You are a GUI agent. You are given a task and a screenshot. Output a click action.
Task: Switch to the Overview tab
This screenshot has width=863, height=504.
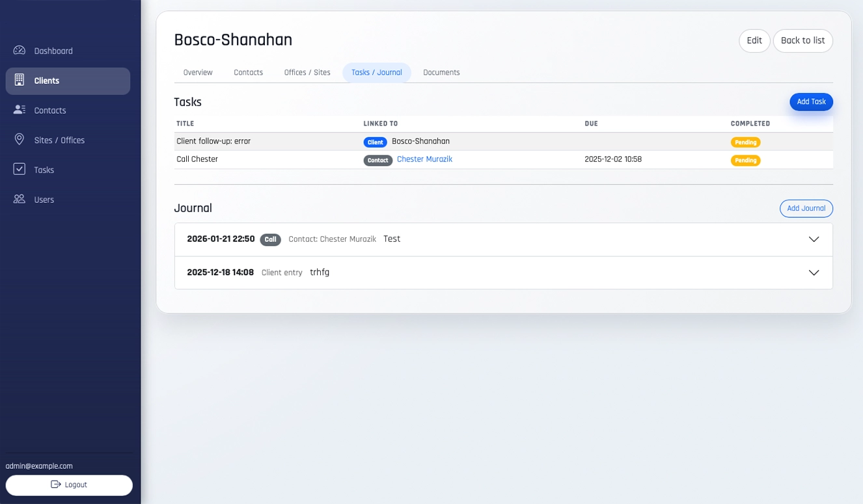coord(198,73)
